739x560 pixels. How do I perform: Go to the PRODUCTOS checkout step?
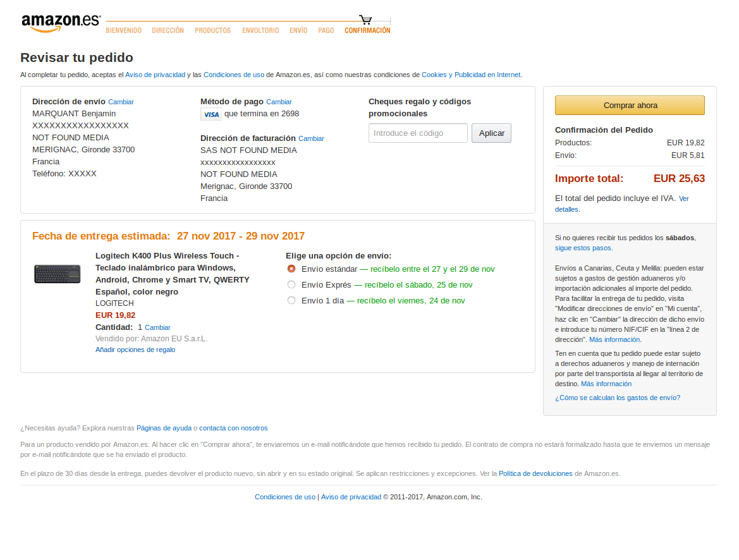(212, 30)
